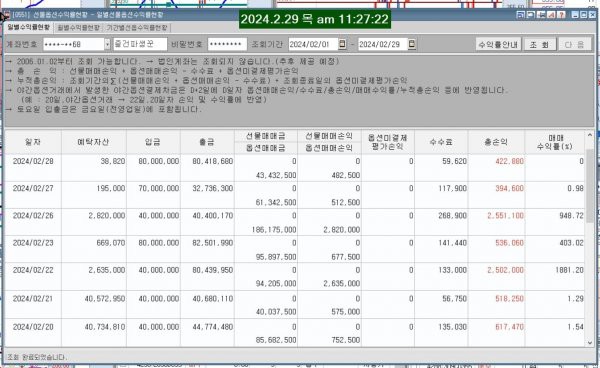Click the second title bar screen icon

(531, 15)
